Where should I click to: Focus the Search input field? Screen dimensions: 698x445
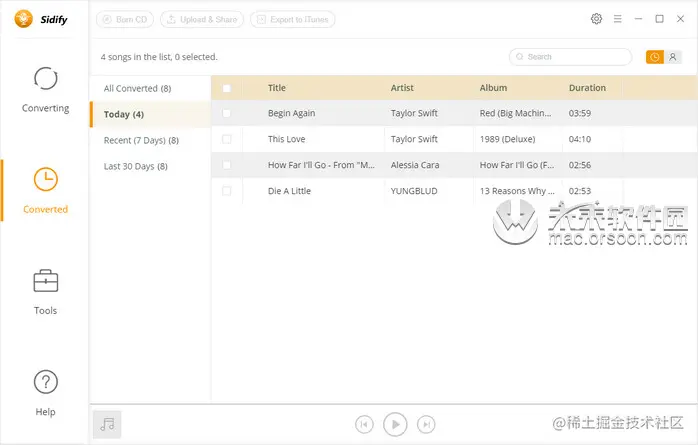[x=570, y=57]
